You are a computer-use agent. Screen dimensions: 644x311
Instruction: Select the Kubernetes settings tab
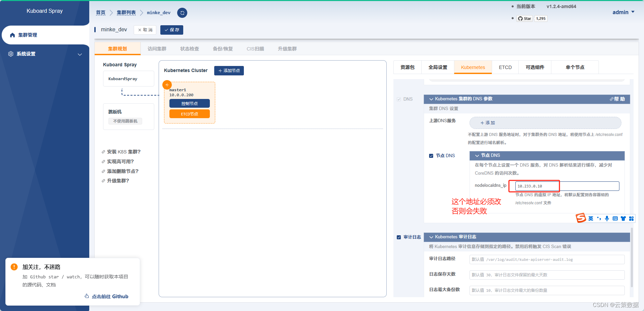click(x=473, y=67)
